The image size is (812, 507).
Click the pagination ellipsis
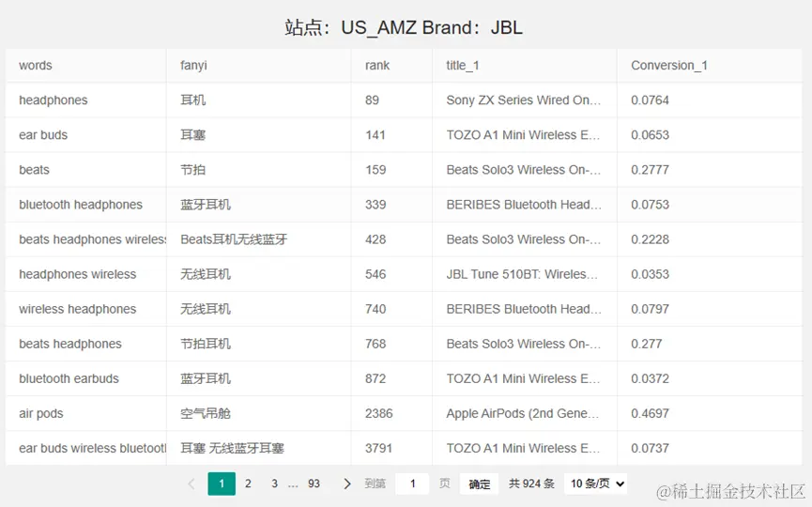[x=293, y=484]
